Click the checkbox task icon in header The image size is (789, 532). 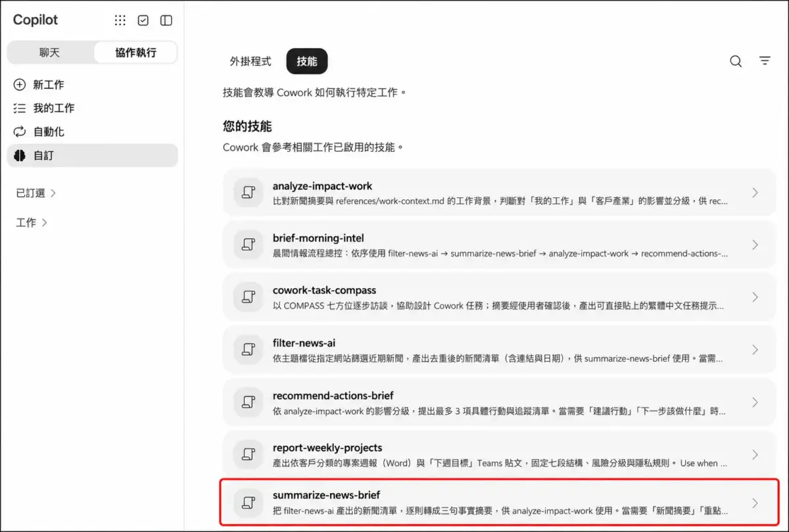coord(143,20)
